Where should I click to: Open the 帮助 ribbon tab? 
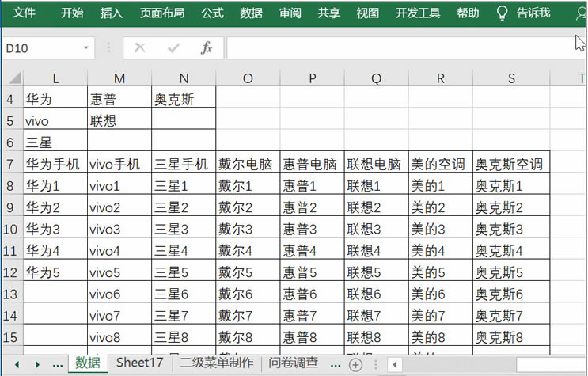click(x=468, y=13)
